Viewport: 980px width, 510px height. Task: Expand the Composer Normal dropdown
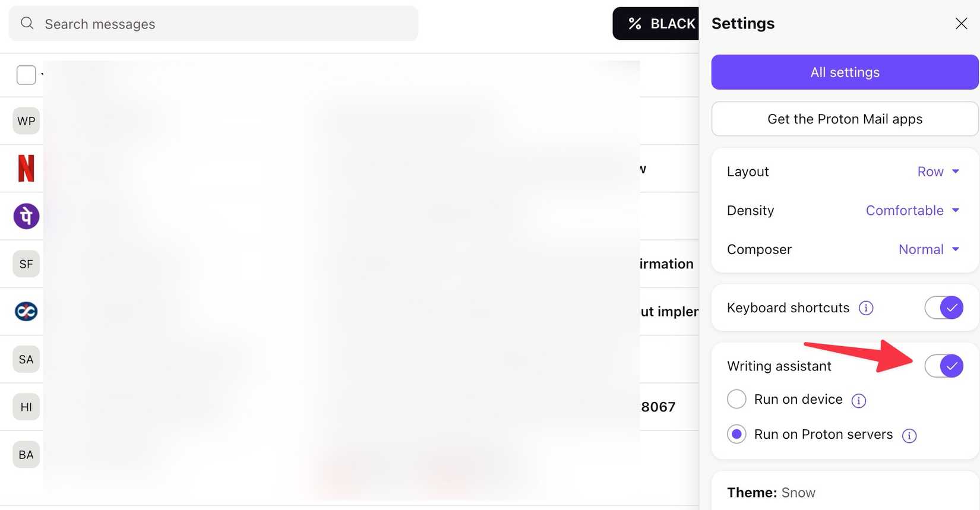tap(928, 249)
